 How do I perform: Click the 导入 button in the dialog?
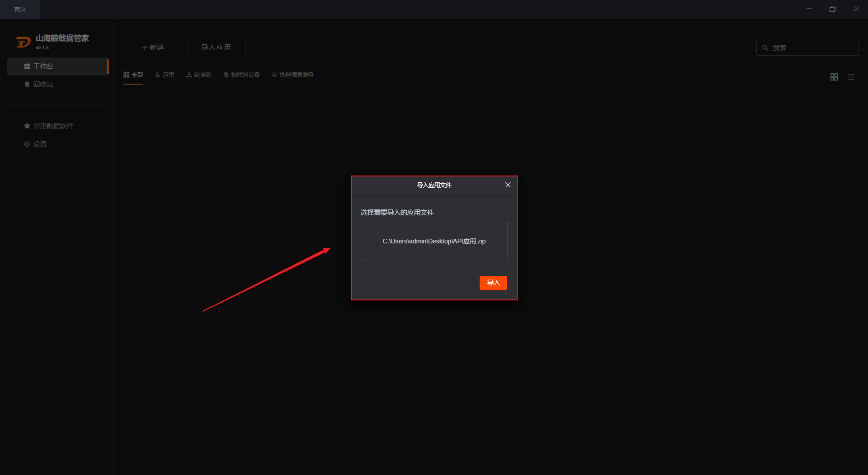coord(493,283)
